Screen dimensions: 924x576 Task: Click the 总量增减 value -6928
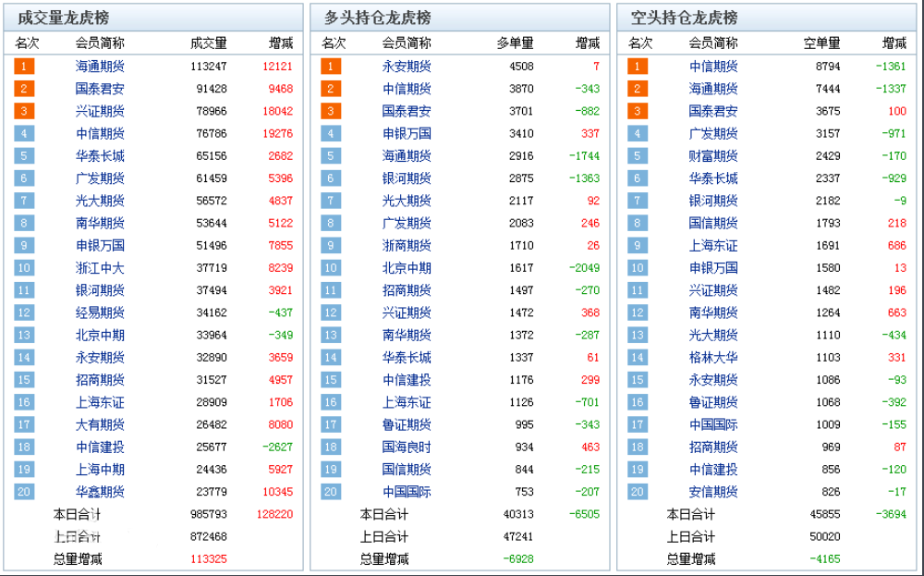(518, 559)
